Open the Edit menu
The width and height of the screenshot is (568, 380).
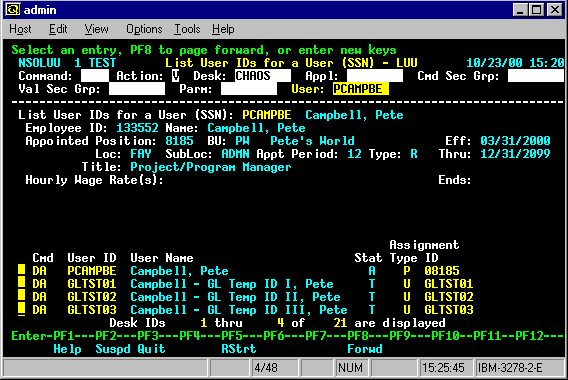click(58, 29)
